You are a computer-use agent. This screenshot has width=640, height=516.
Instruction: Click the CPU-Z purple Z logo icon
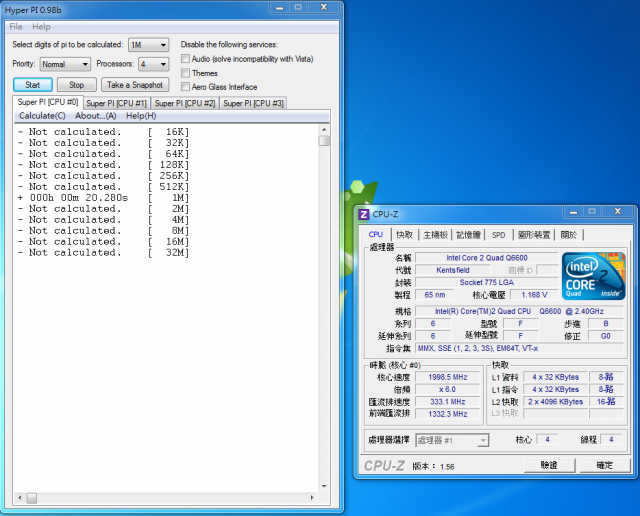tap(363, 214)
